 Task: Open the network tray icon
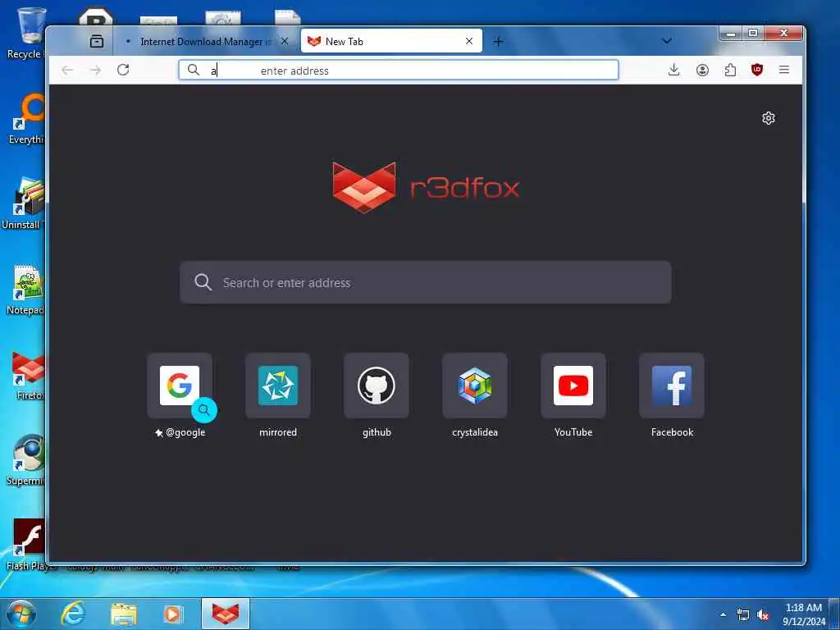(x=742, y=615)
